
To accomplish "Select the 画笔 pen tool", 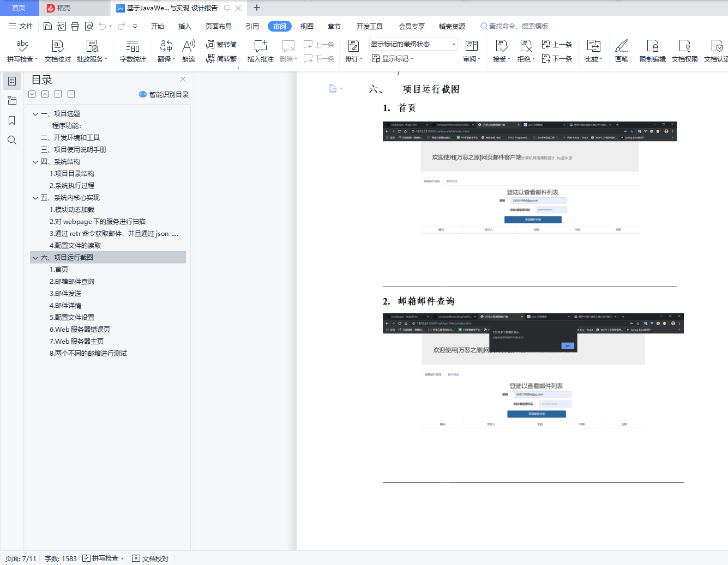I will pos(622,51).
